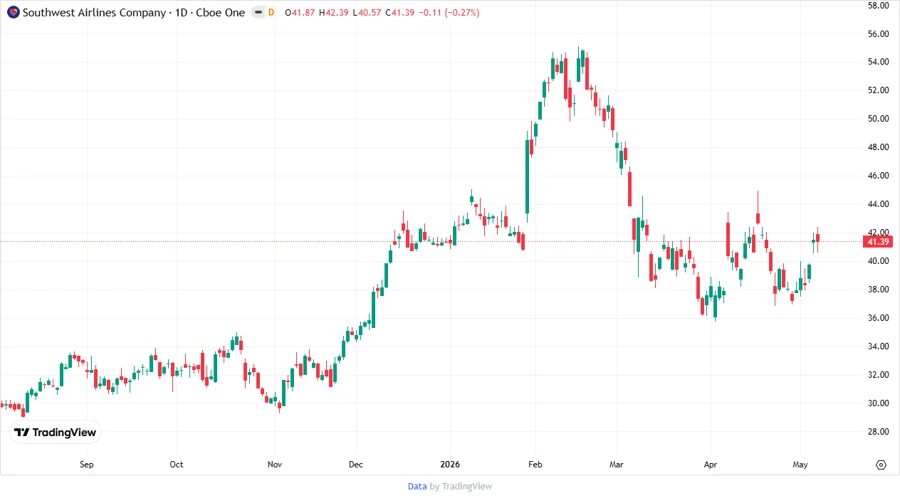
Task: Click the TradingView logo badge
Action: coord(55,433)
